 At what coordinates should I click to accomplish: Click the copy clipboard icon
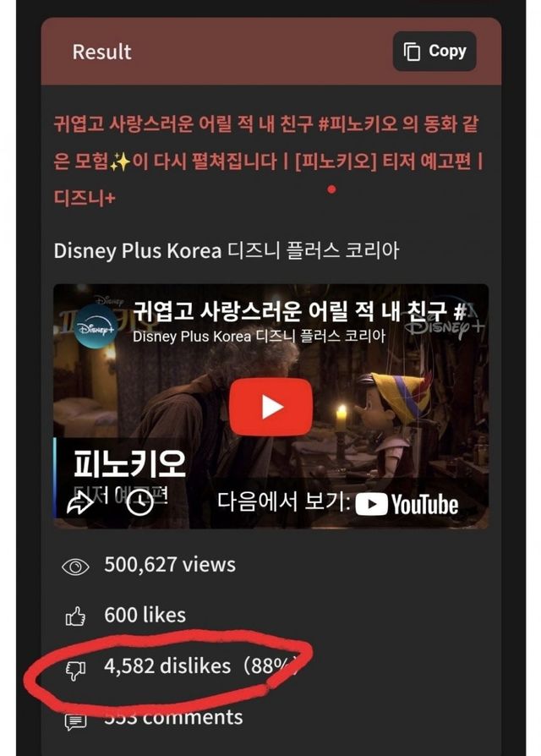coord(412,52)
